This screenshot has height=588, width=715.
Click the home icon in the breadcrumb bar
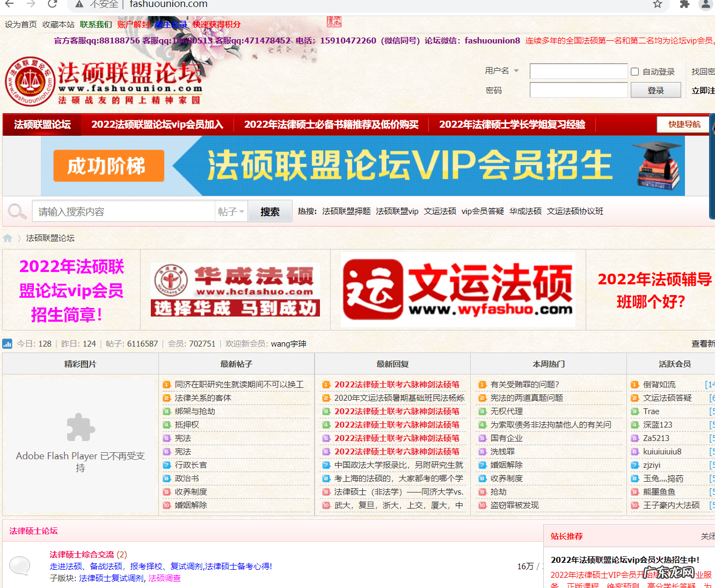[x=8, y=238]
